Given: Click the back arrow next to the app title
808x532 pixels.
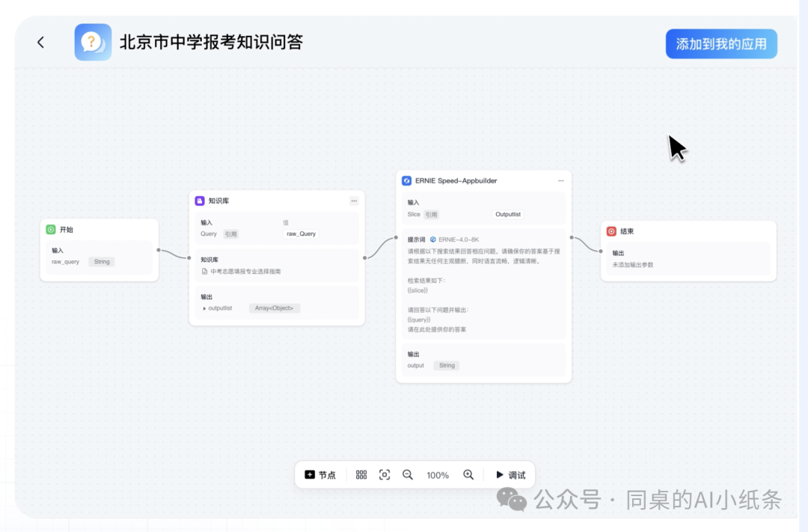Looking at the screenshot, I should coord(40,43).
